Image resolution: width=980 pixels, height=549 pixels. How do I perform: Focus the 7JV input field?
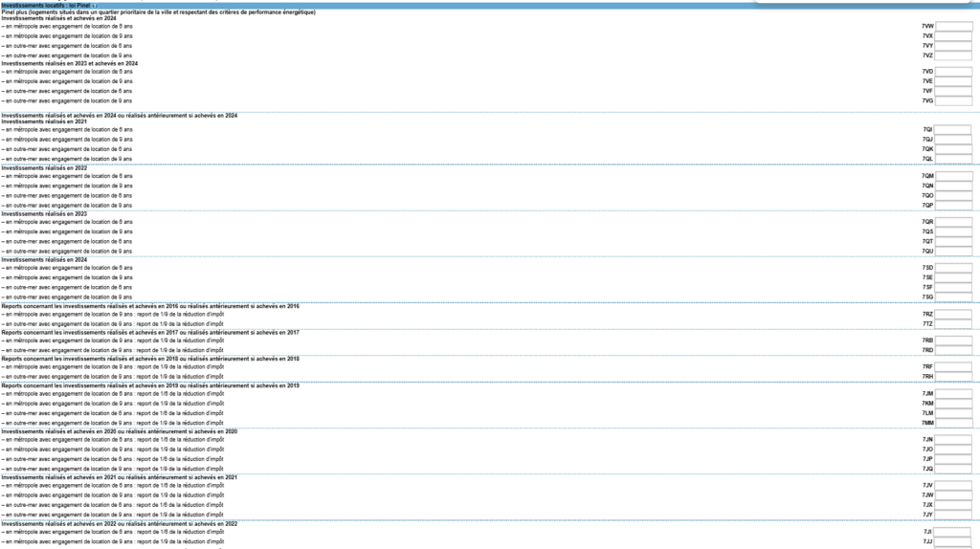click(x=953, y=486)
